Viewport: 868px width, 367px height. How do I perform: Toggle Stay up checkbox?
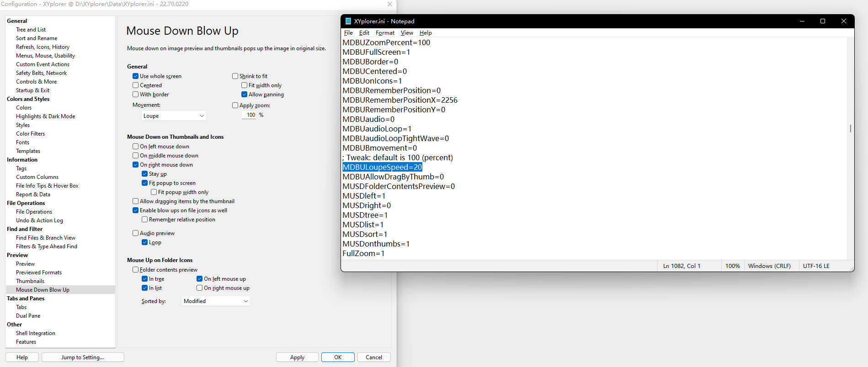145,174
